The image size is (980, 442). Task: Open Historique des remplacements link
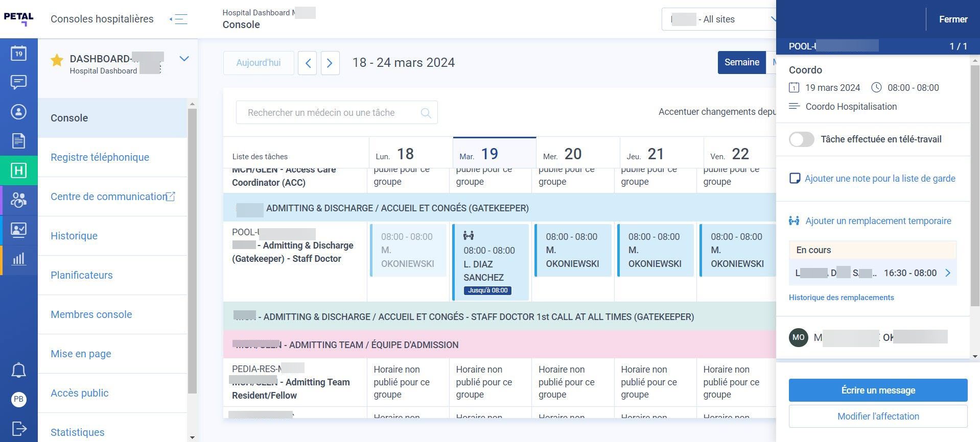841,298
